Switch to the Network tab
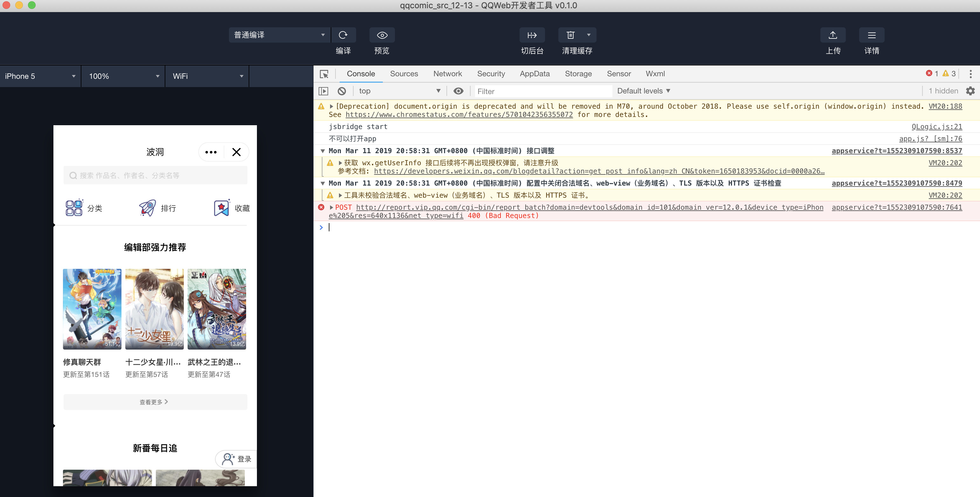The width and height of the screenshot is (980, 497). pyautogui.click(x=447, y=74)
